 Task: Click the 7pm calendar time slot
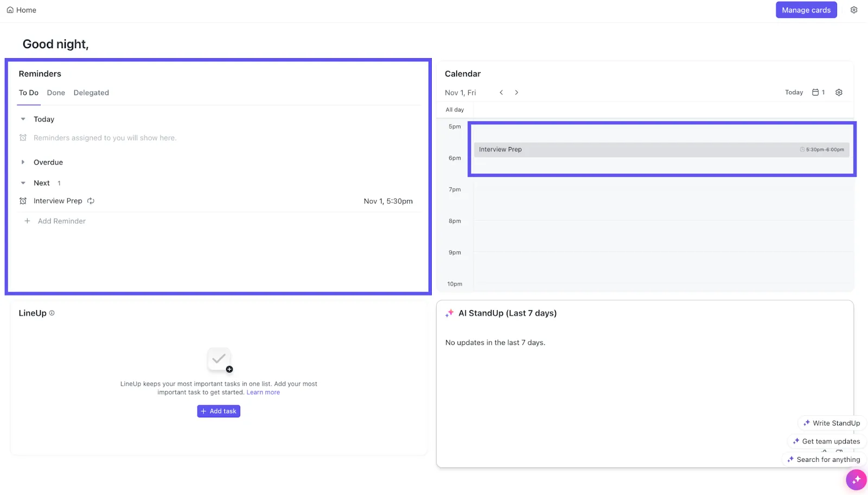[663, 204]
